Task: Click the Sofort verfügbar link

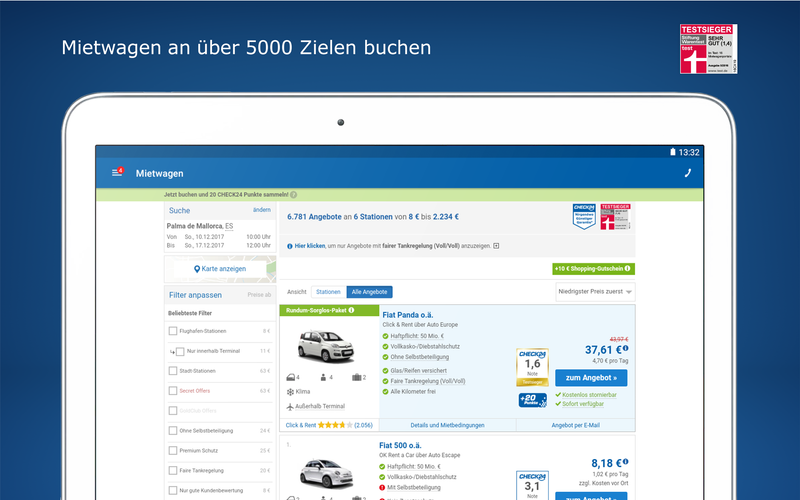Action: point(583,404)
